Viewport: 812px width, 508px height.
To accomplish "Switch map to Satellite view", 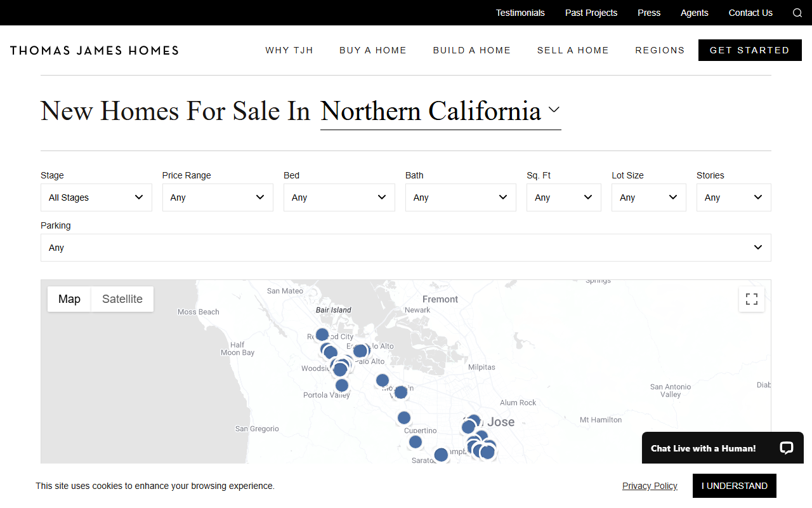I will [122, 299].
